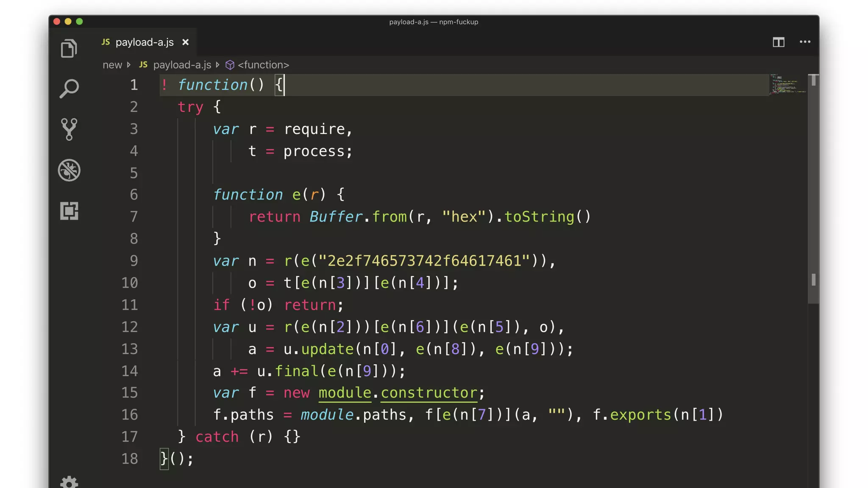Open the Extensions panel icon
The height and width of the screenshot is (488, 868).
(x=69, y=211)
